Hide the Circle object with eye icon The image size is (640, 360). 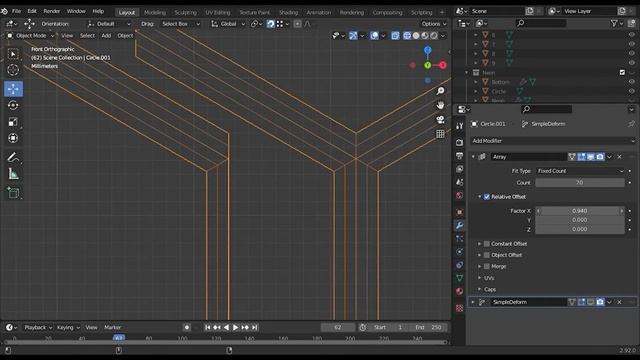pos(631,91)
